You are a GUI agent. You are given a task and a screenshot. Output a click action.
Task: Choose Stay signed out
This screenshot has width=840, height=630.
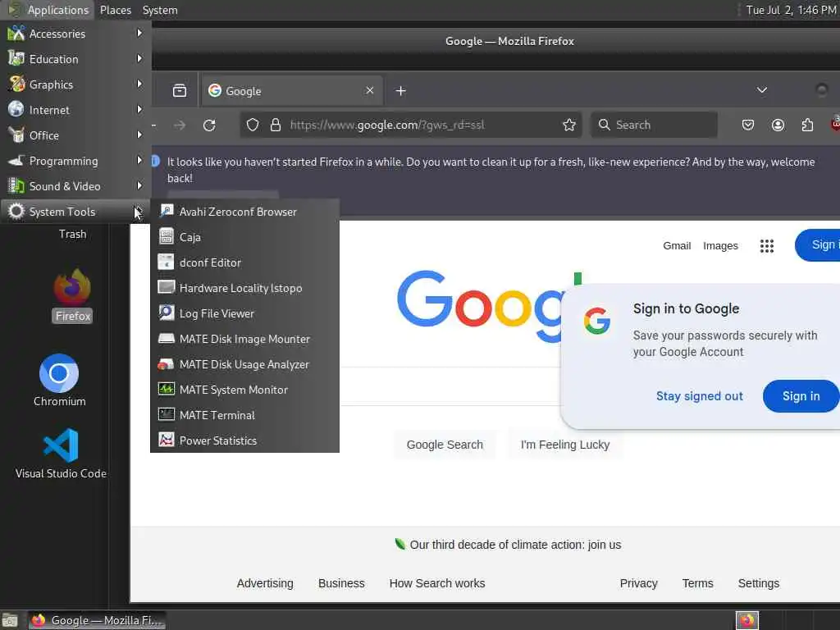[699, 396]
